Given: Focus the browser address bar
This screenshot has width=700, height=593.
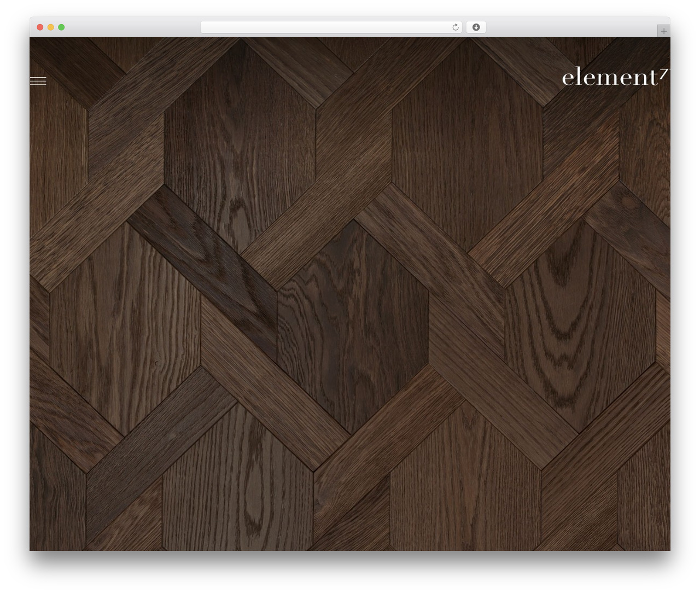Looking at the screenshot, I should click(x=331, y=27).
